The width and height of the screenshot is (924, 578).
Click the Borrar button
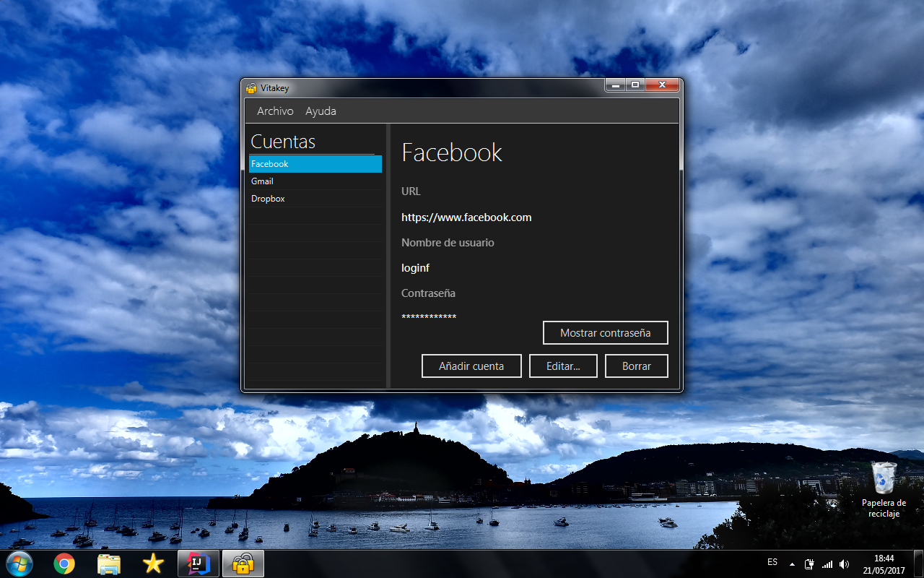637,366
